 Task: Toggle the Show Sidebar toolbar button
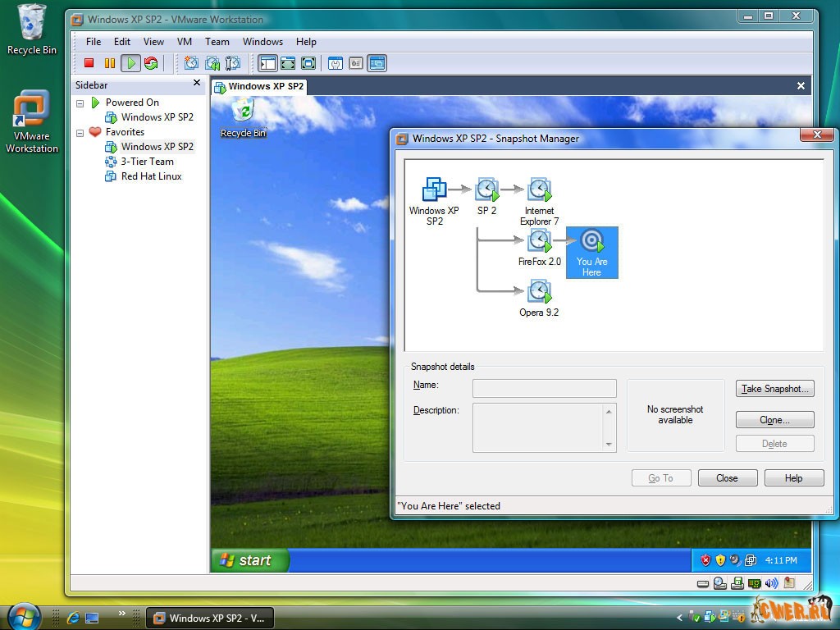(x=267, y=63)
